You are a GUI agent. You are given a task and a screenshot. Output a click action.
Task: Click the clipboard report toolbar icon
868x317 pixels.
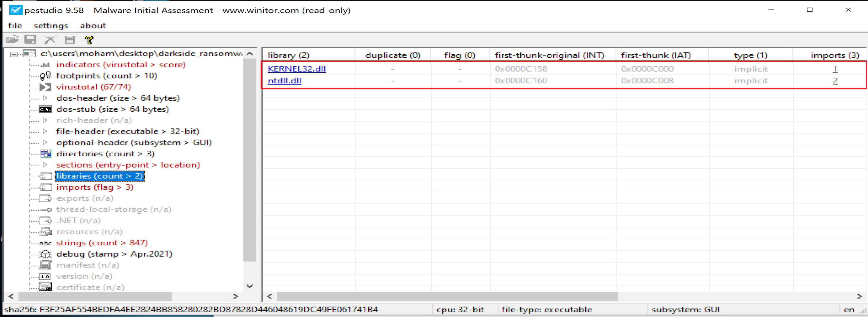70,40
